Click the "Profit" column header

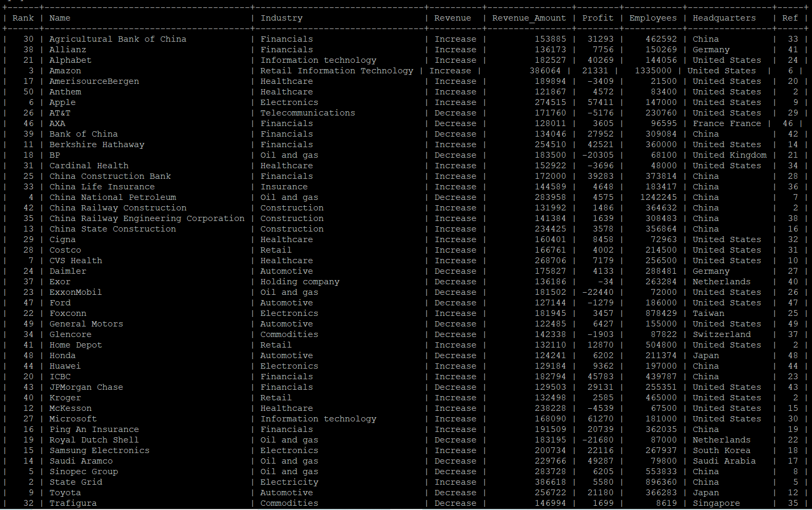pos(598,18)
